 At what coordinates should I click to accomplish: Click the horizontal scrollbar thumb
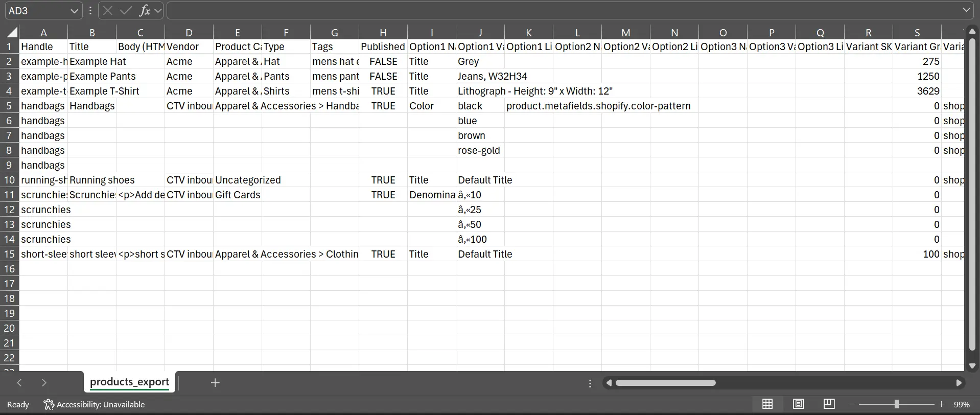click(x=665, y=383)
